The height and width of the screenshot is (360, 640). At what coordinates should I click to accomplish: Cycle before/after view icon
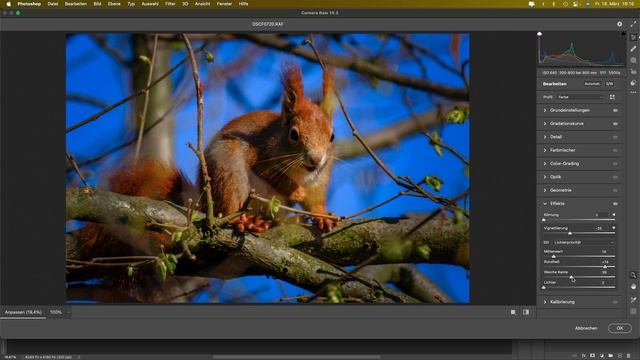coord(526,312)
